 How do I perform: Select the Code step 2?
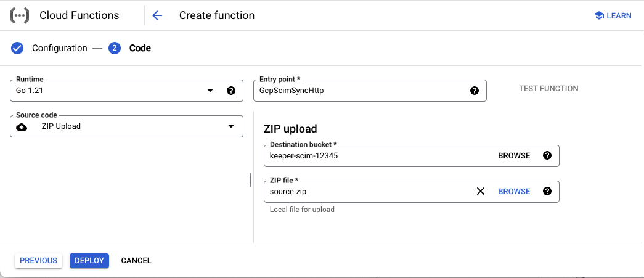(115, 48)
